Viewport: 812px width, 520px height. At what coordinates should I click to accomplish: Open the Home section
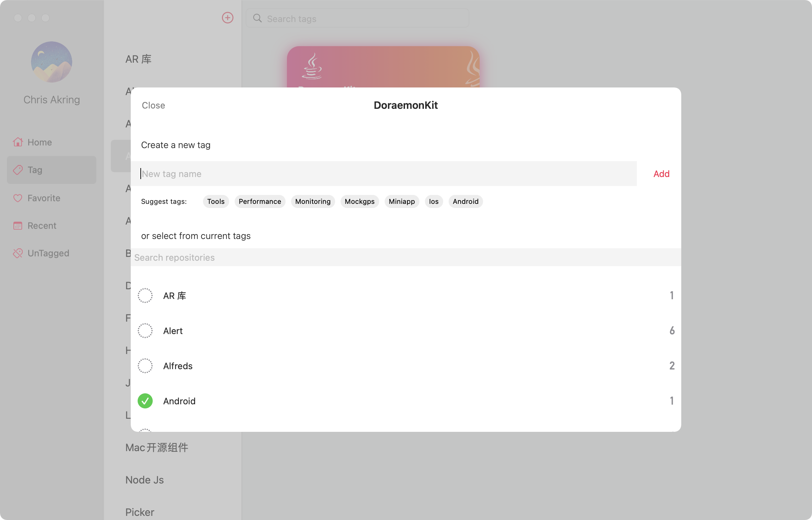(x=52, y=142)
